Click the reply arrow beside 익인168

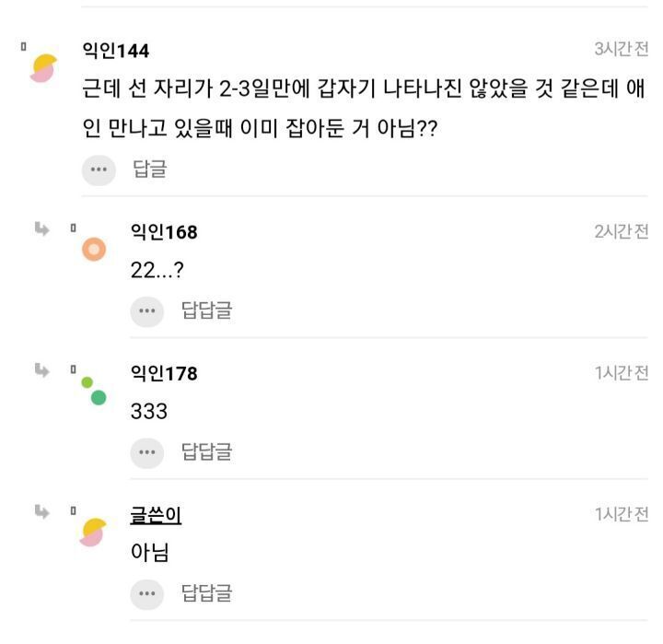[x=42, y=228]
